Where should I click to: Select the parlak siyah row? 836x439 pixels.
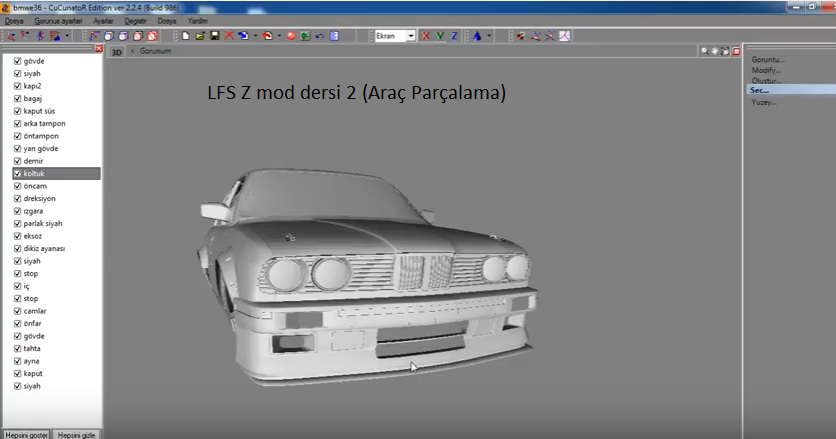(x=57, y=224)
